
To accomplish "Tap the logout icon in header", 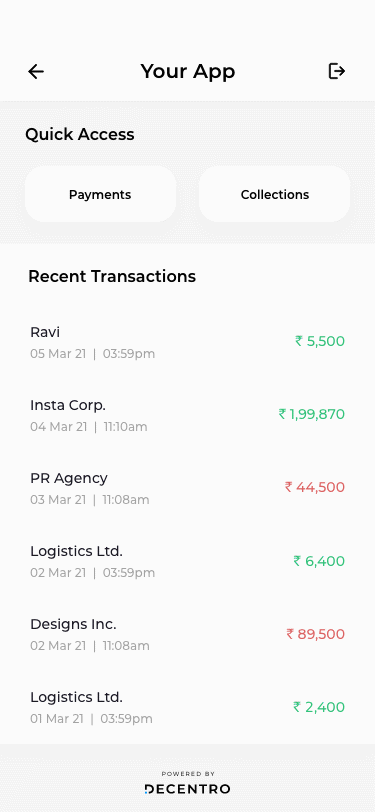I will click(337, 71).
